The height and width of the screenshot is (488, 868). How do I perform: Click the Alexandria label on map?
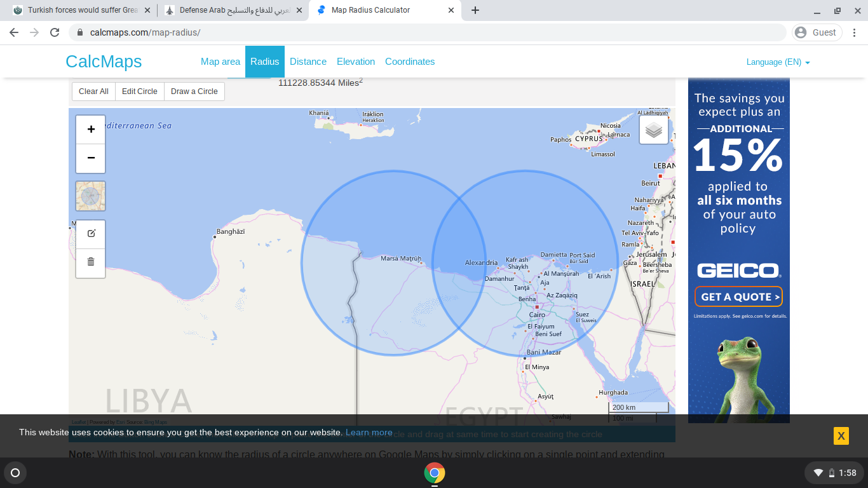pos(481,262)
